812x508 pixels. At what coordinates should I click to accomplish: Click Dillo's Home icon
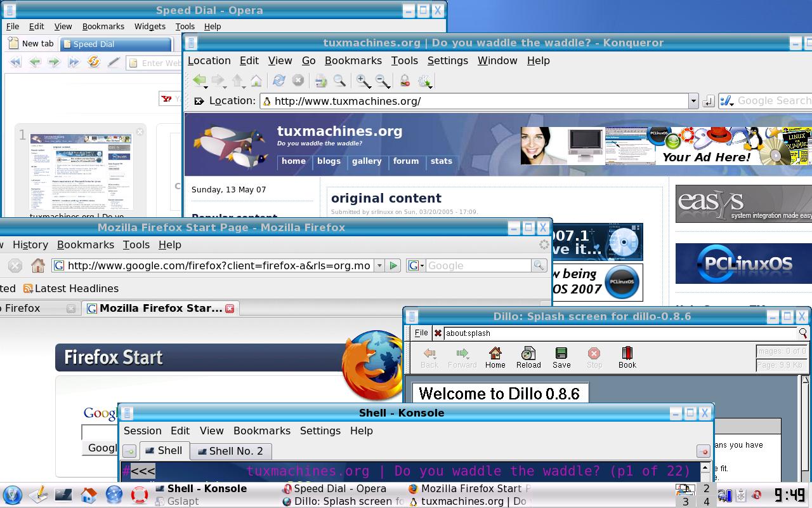pos(495,358)
